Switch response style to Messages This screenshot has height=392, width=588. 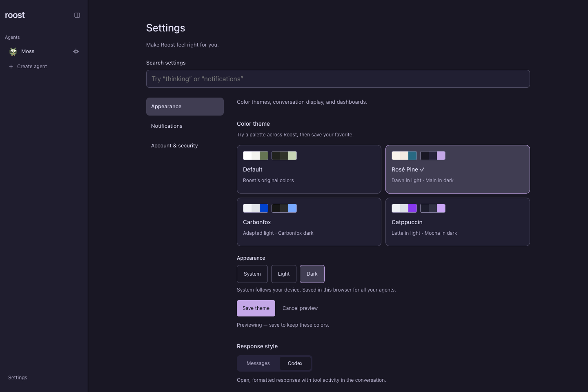(x=258, y=363)
